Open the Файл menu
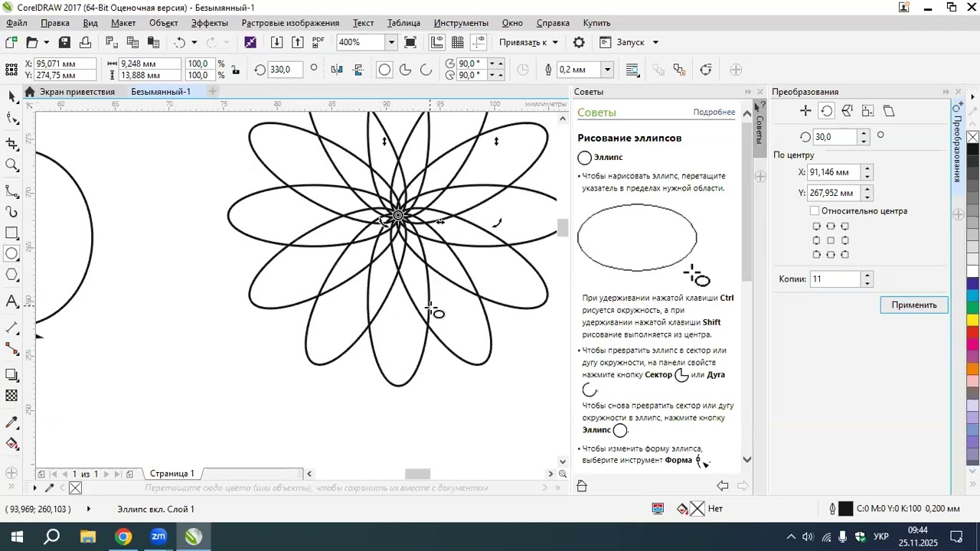This screenshot has height=551, width=980. pyautogui.click(x=16, y=23)
